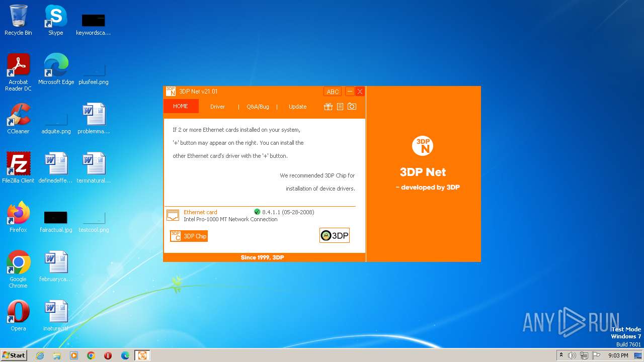Open Firefox desktop shortcut
Image resolution: width=644 pixels, height=362 pixels.
[x=18, y=217]
